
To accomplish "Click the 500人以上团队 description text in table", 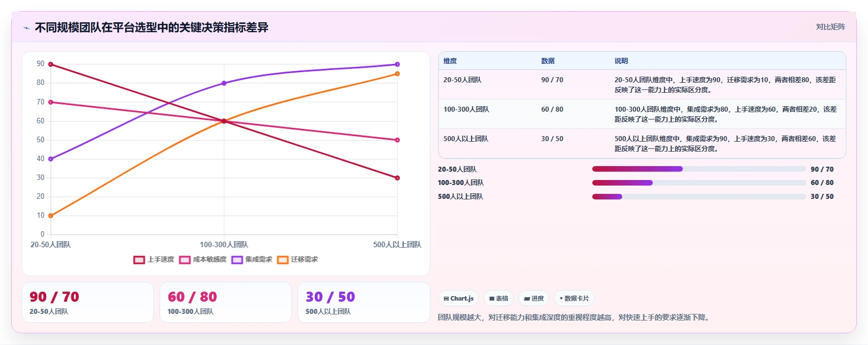I will coord(726,143).
